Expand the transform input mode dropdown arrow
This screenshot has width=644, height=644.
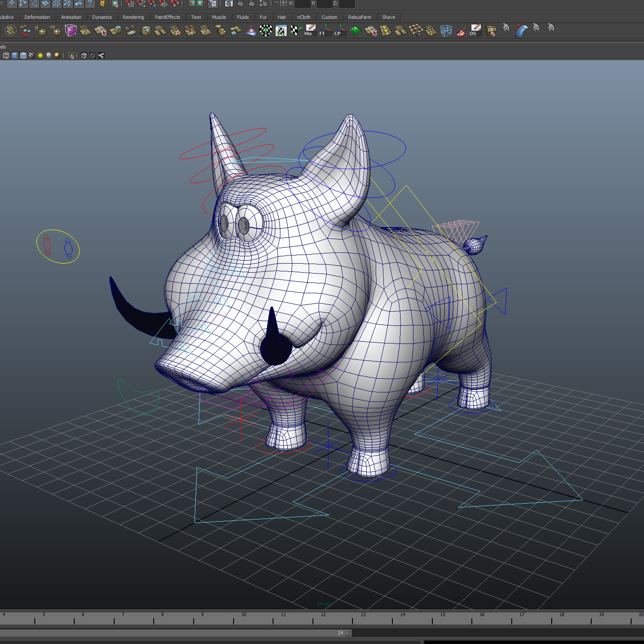(x=277, y=3)
